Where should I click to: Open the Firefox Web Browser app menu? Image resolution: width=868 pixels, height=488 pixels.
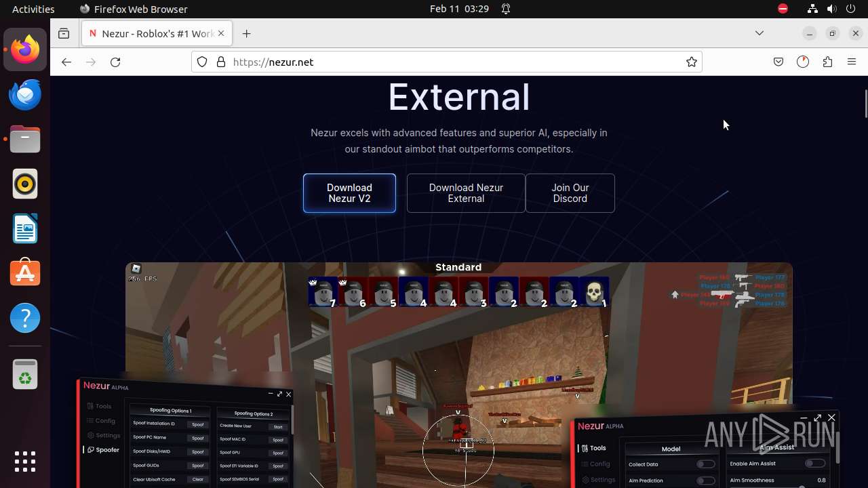tap(134, 9)
